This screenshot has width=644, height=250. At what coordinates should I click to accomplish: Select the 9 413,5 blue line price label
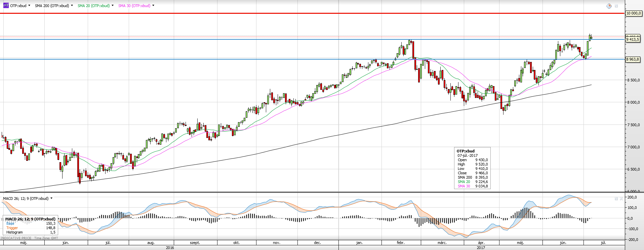[633, 39]
